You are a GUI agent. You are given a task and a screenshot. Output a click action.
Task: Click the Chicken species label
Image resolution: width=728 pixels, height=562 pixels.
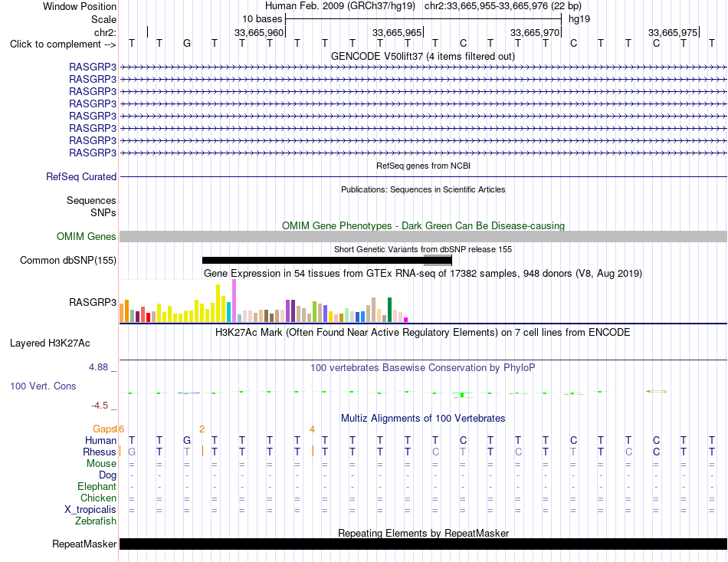click(98, 498)
